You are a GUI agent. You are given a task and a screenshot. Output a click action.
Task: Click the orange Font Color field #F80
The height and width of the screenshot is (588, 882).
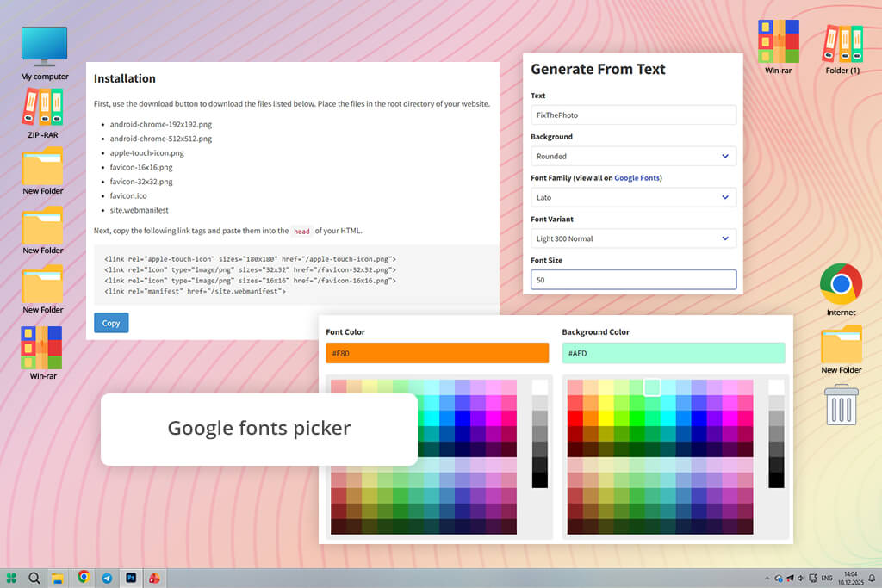[x=437, y=353]
